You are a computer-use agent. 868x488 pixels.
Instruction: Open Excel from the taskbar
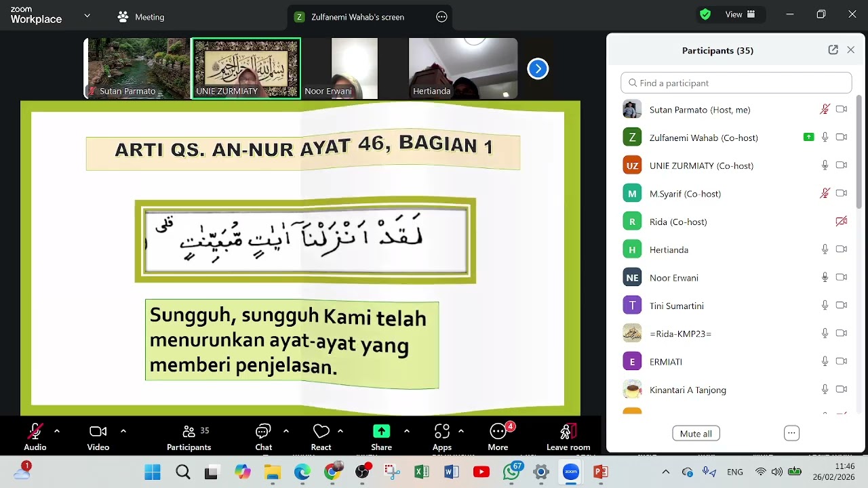[x=421, y=472]
